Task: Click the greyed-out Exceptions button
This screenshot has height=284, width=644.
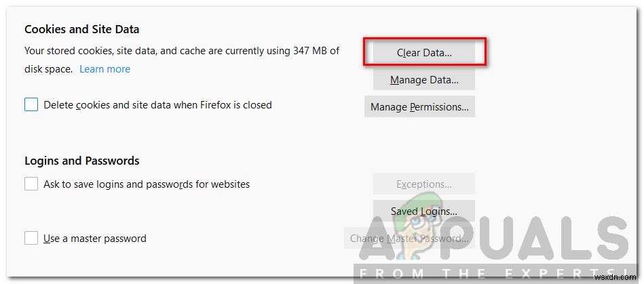Action: click(424, 184)
